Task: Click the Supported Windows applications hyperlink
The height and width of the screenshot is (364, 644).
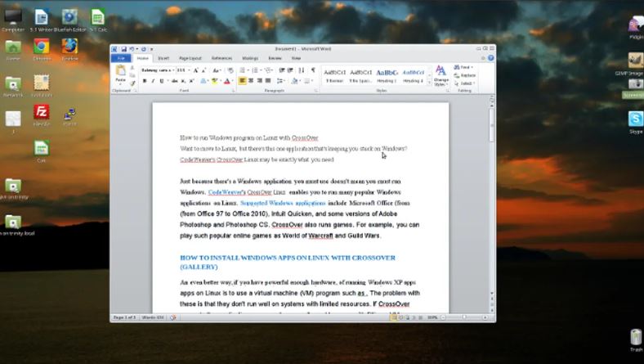Action: point(283,203)
